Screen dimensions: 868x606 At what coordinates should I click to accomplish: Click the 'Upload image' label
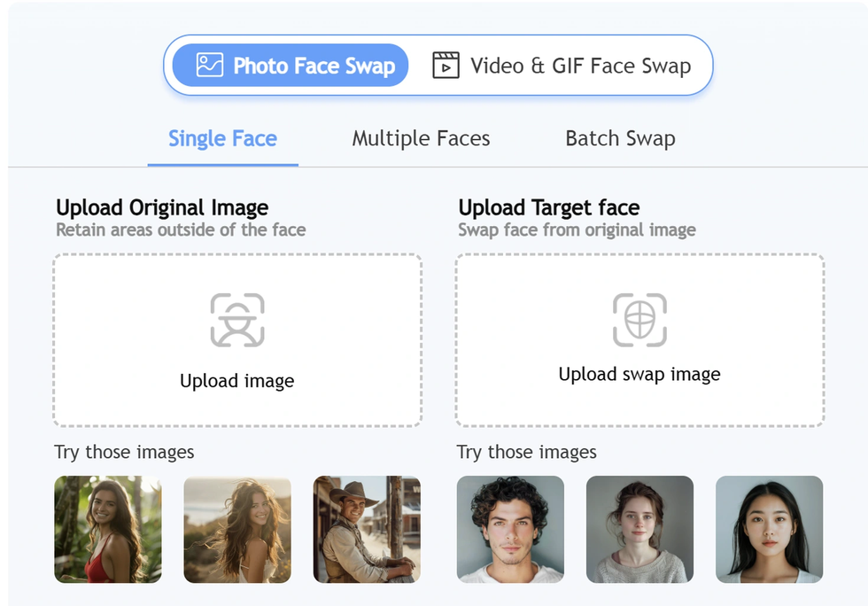(237, 381)
